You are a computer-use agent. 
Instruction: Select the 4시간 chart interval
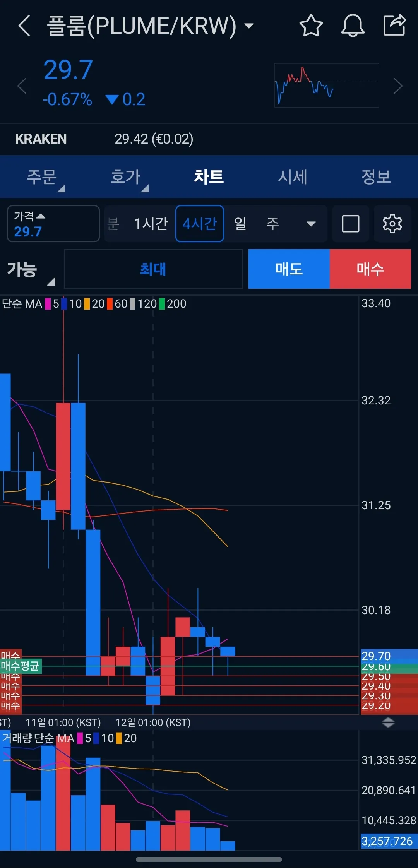click(x=199, y=224)
